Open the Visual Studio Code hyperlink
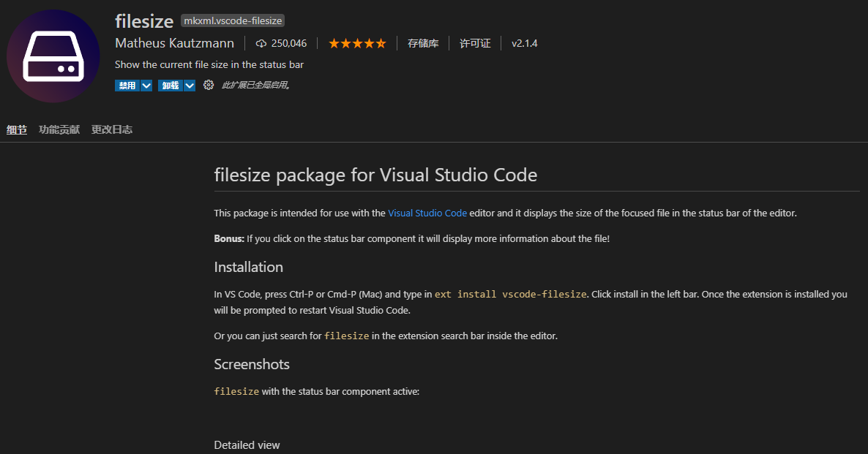 (x=427, y=213)
